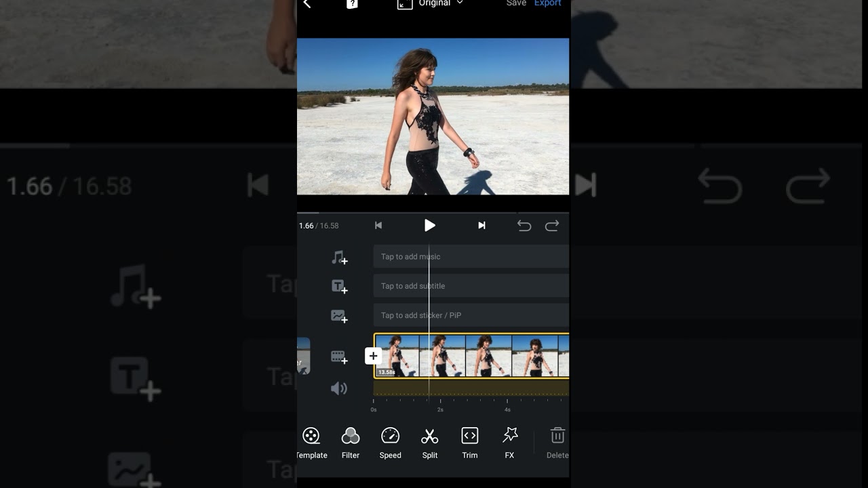Open the Template tool
Viewport: 868px width, 488px height.
click(x=311, y=443)
